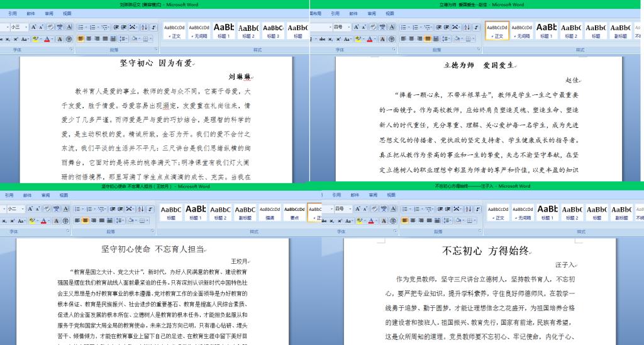644x345 pixels.
Task: Toggle justify alignment in top-right Word window
Action: pyautogui.click(x=427, y=38)
